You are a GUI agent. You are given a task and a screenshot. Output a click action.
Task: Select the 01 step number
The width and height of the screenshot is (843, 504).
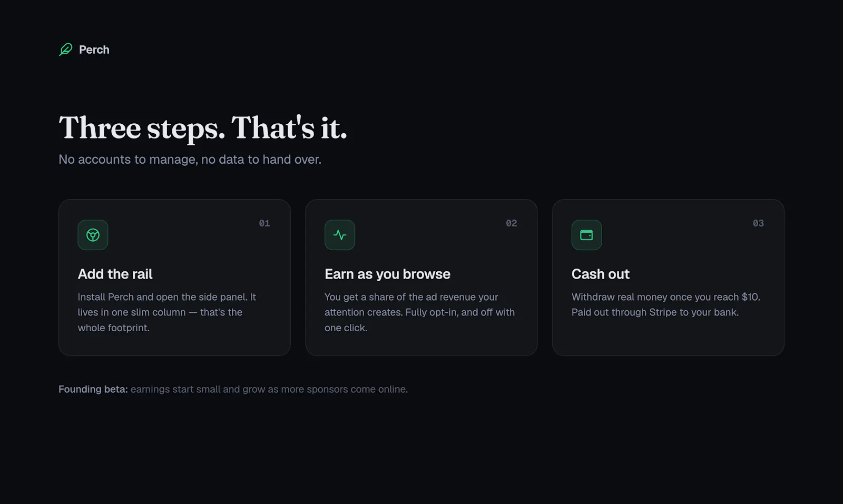click(x=264, y=223)
